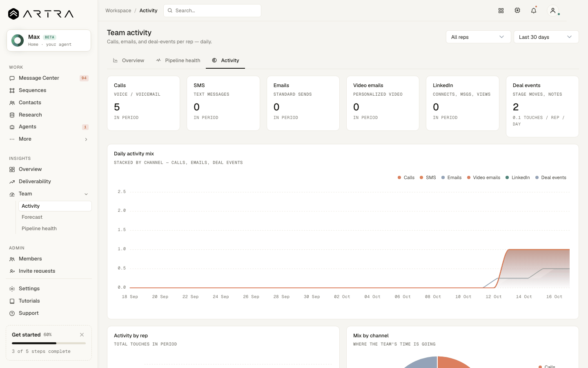Click the LinkedIn stat card
This screenshot has height=368, width=588.
(x=462, y=103)
